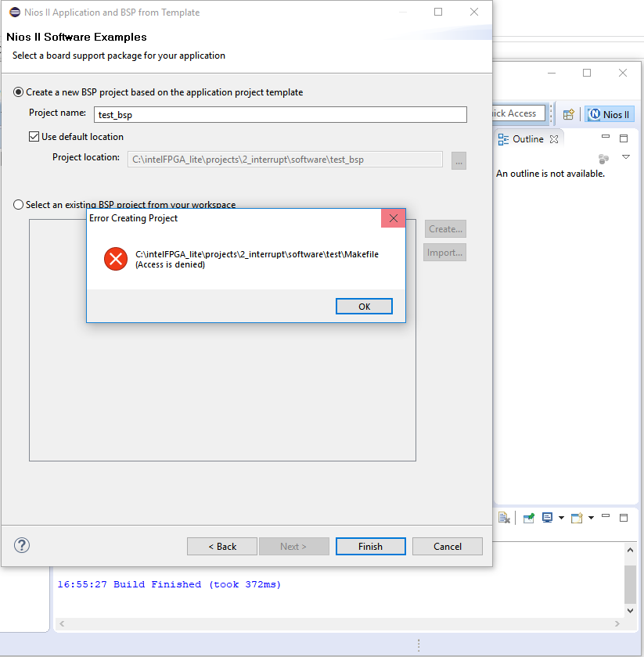Click the Cancel button in the wizard

pos(448,547)
